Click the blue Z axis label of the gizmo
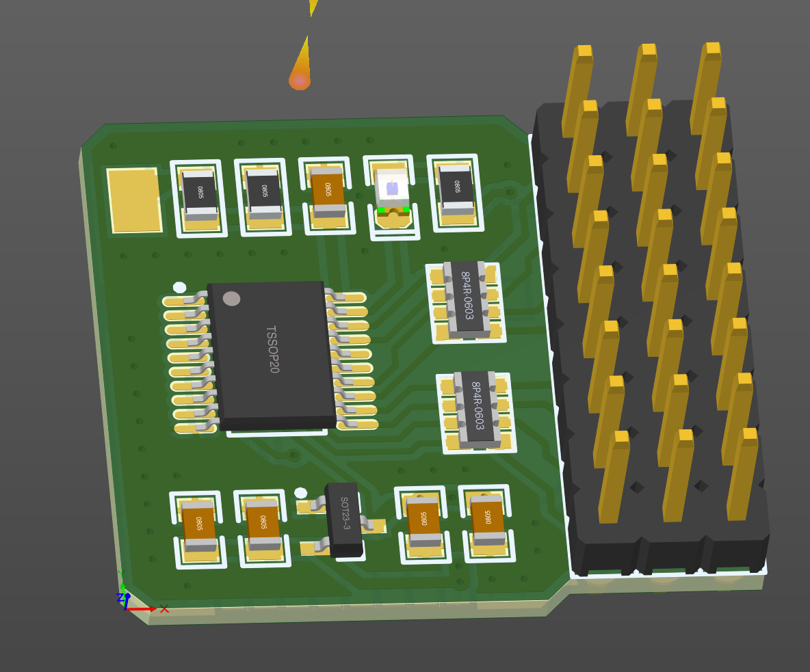The height and width of the screenshot is (672, 810). 120,597
